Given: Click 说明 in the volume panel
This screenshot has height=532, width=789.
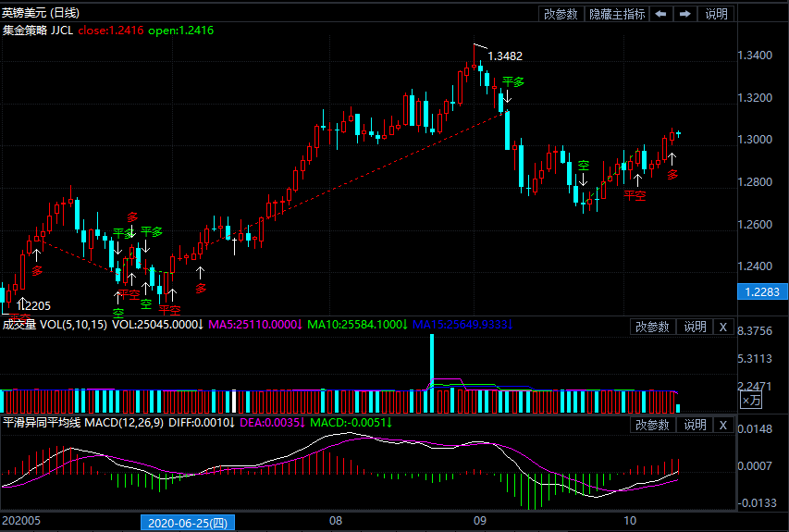Looking at the screenshot, I should (x=694, y=327).
